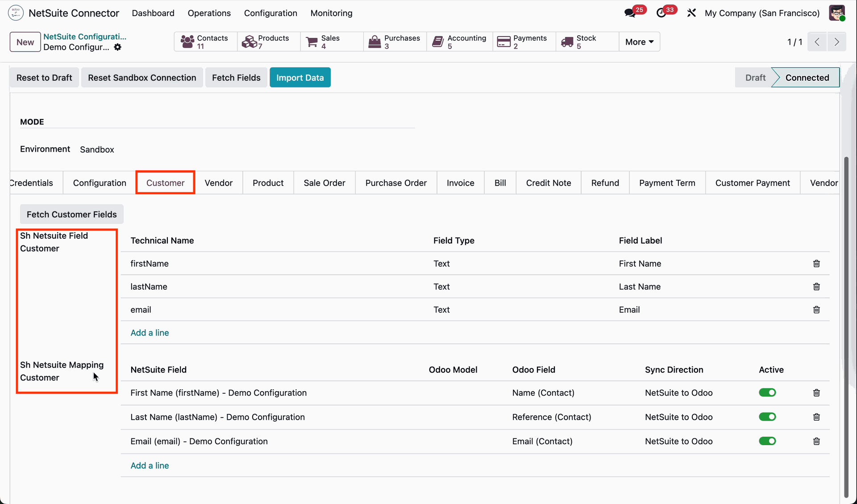The width and height of the screenshot is (857, 504).
Task: Open the activities clock icon
Action: (661, 13)
